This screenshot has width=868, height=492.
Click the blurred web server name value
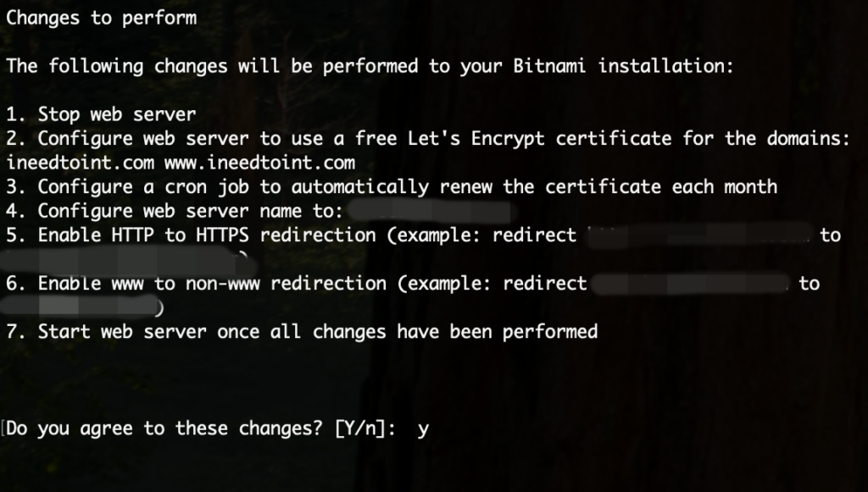pos(432,211)
